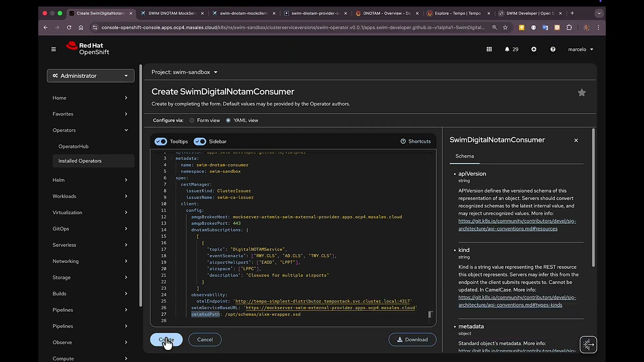The width and height of the screenshot is (644, 362).
Task: Close the SwimDigitalNotamConsumer sidebar panel
Action: (x=576, y=140)
